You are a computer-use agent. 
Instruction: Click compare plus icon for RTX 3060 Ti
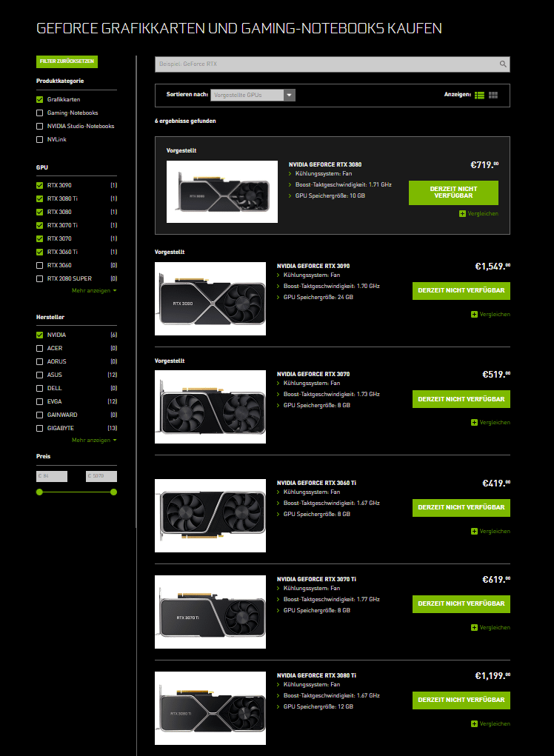474,532
